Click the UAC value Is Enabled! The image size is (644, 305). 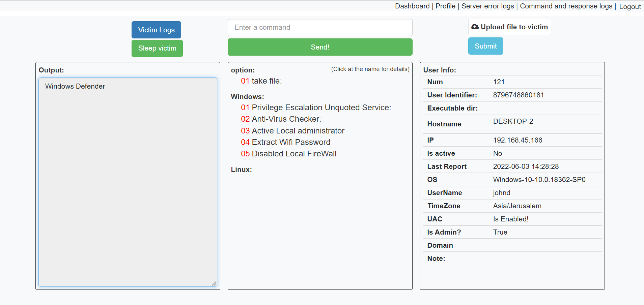510,219
